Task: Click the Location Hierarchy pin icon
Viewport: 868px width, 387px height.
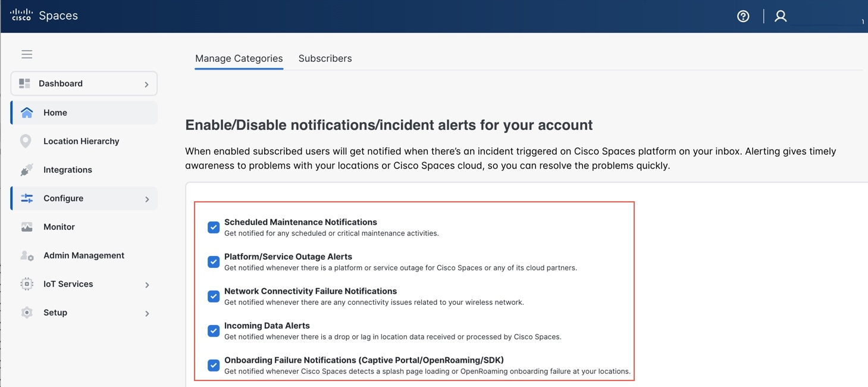Action: (x=26, y=141)
